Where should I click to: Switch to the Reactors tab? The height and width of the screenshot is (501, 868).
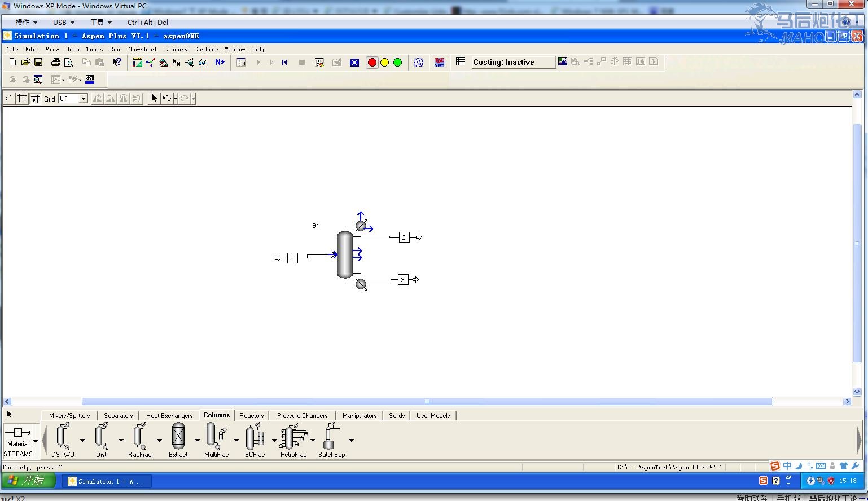coord(252,415)
